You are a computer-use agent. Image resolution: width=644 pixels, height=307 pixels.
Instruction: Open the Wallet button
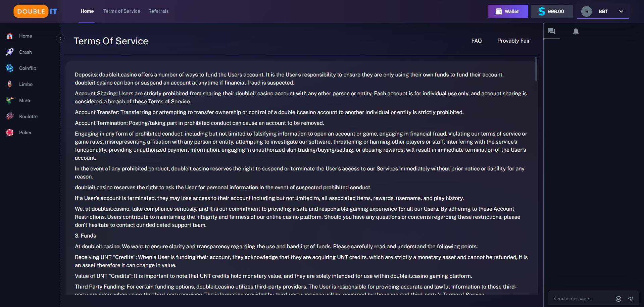(x=508, y=11)
